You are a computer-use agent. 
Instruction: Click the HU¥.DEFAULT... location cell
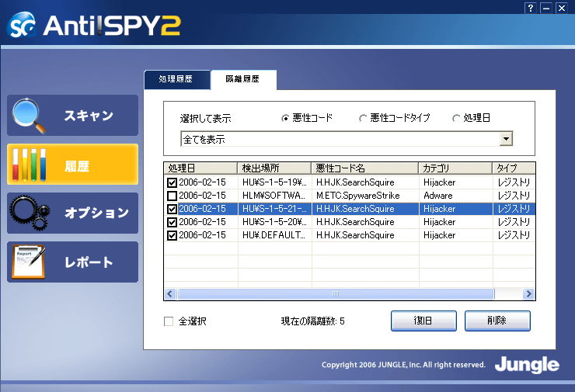[274, 235]
